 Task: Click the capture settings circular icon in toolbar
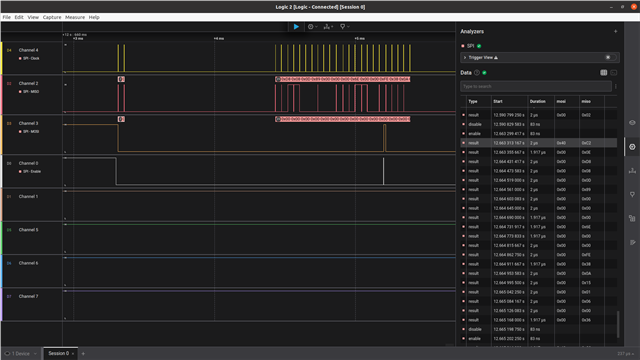311,27
